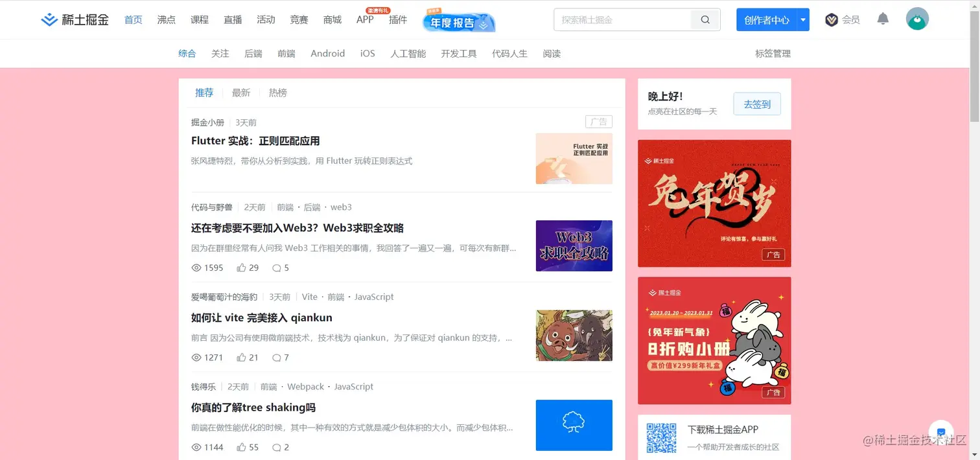980x460 pixels.
Task: Select the 阅读 category
Action: (x=552, y=53)
